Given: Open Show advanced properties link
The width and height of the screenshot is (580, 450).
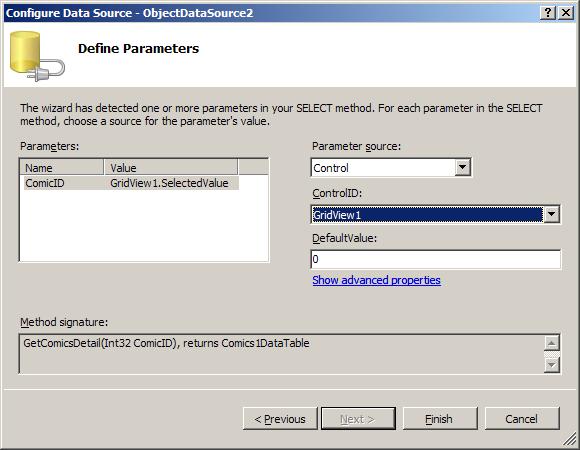Looking at the screenshot, I should [376, 280].
